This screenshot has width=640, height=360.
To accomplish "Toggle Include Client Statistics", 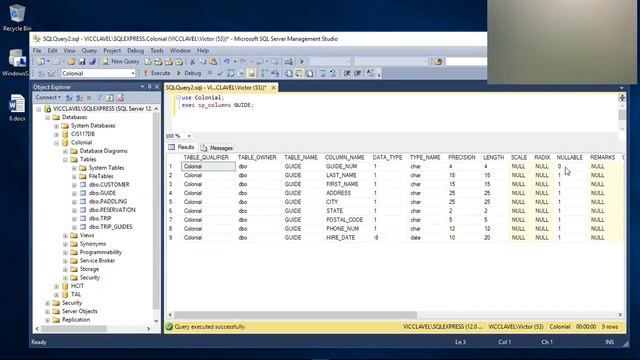I will 275,73.
